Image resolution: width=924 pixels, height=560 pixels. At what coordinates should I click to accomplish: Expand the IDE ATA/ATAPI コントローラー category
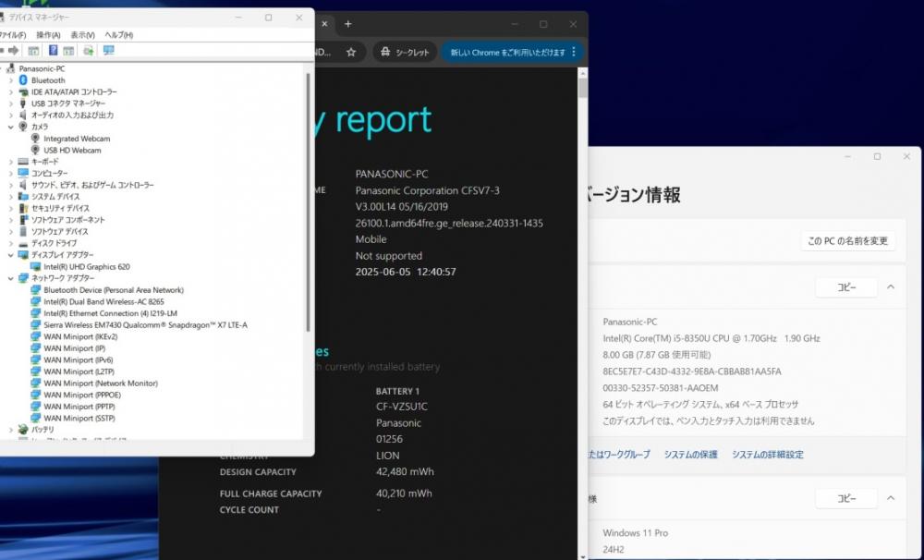pos(10,92)
